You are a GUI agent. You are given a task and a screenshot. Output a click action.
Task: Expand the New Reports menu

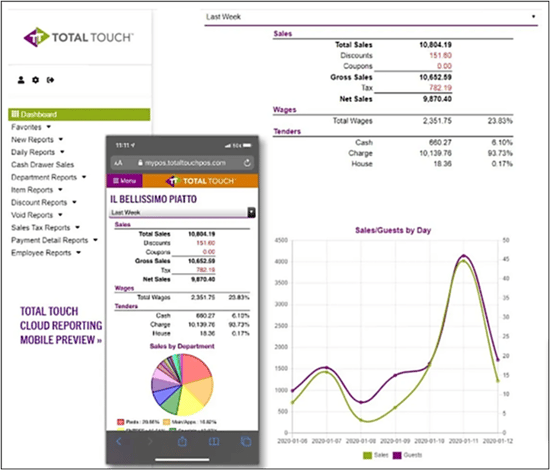(x=37, y=140)
